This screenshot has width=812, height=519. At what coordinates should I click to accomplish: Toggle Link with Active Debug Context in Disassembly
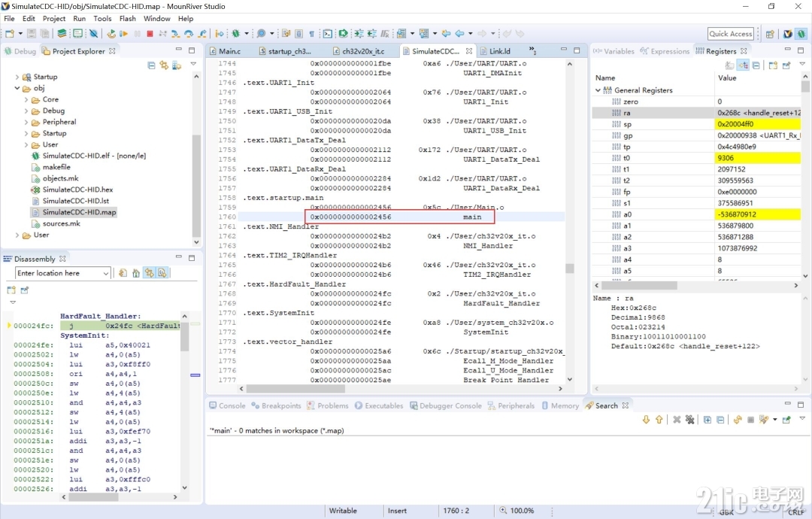point(149,273)
